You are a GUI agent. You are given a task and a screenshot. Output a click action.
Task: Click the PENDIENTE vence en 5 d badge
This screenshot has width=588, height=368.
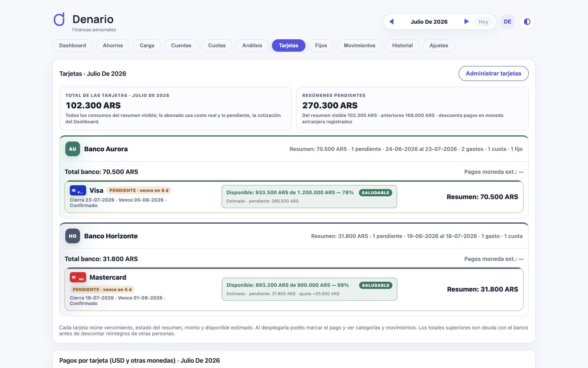[x=102, y=289]
